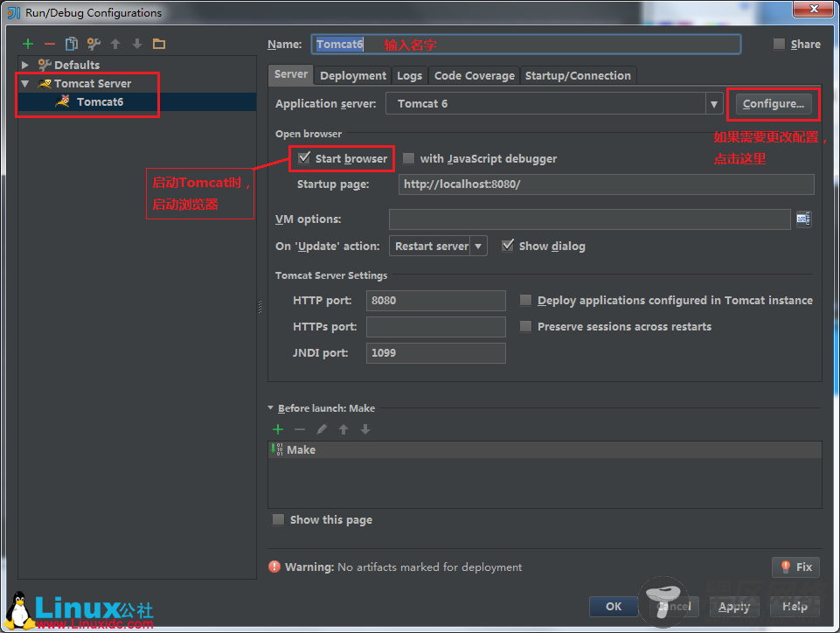Confirm with the OK button

(614, 606)
